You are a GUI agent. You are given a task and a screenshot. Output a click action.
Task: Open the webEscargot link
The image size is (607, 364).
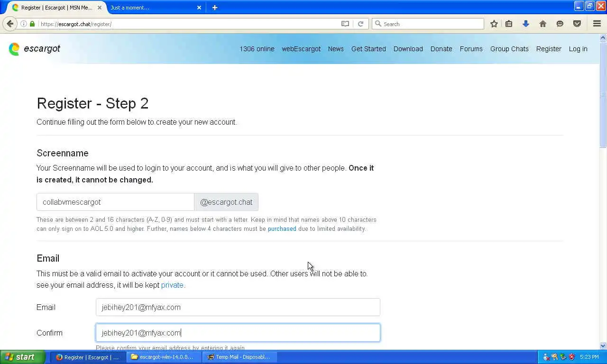[x=301, y=49]
